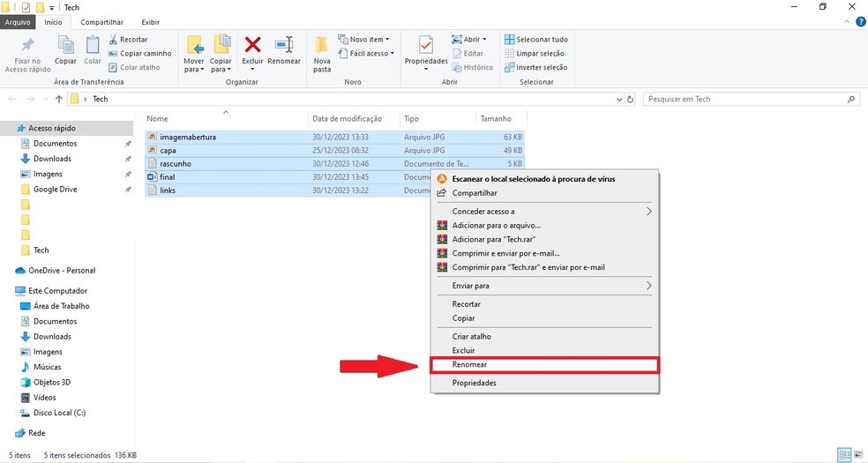
Task: Choose Renomear in the context menu
Action: pos(545,364)
